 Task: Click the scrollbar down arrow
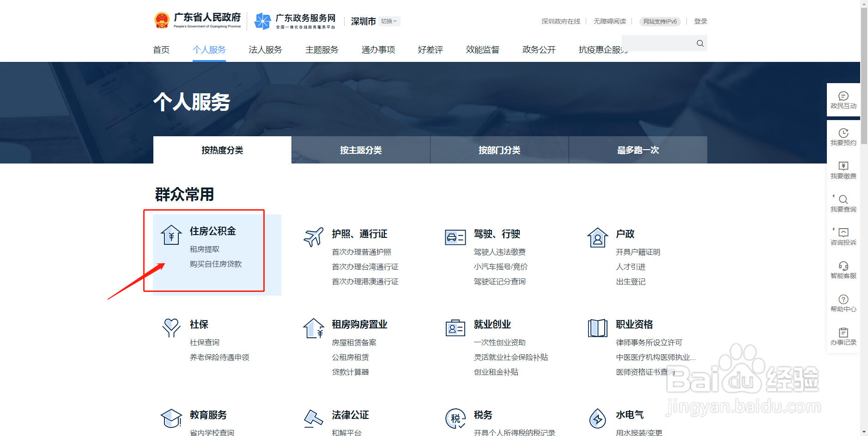tap(864, 432)
